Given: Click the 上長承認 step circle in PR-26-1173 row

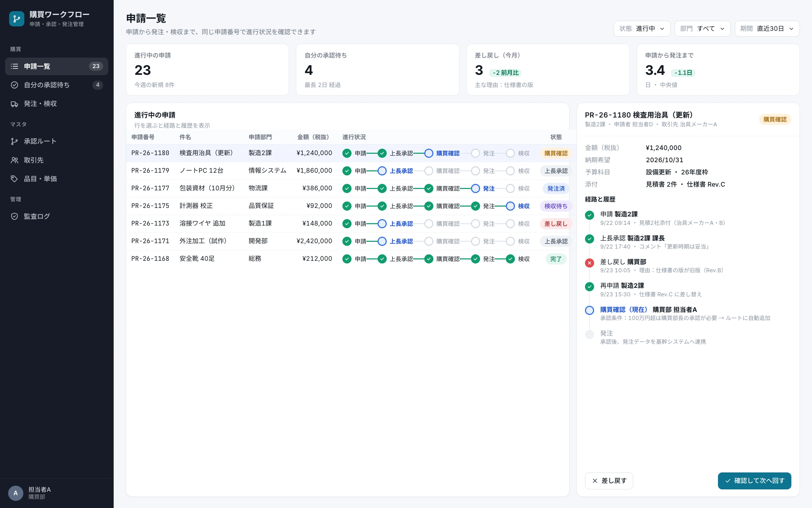Looking at the screenshot, I should (x=382, y=224).
